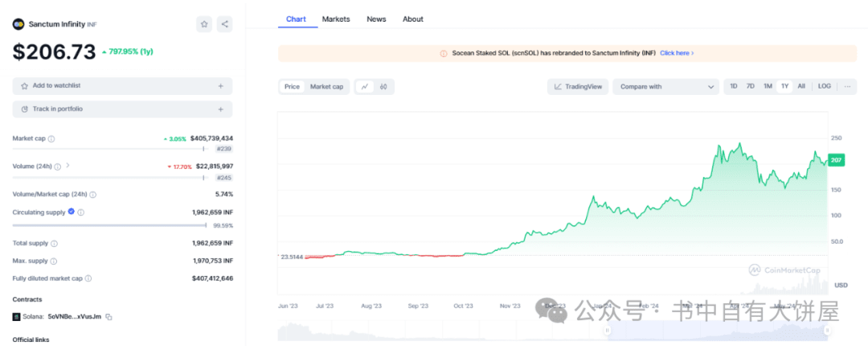Screen dimensions: 868x346
Task: Follow the 'Click here' rebrand link
Action: [x=677, y=53]
